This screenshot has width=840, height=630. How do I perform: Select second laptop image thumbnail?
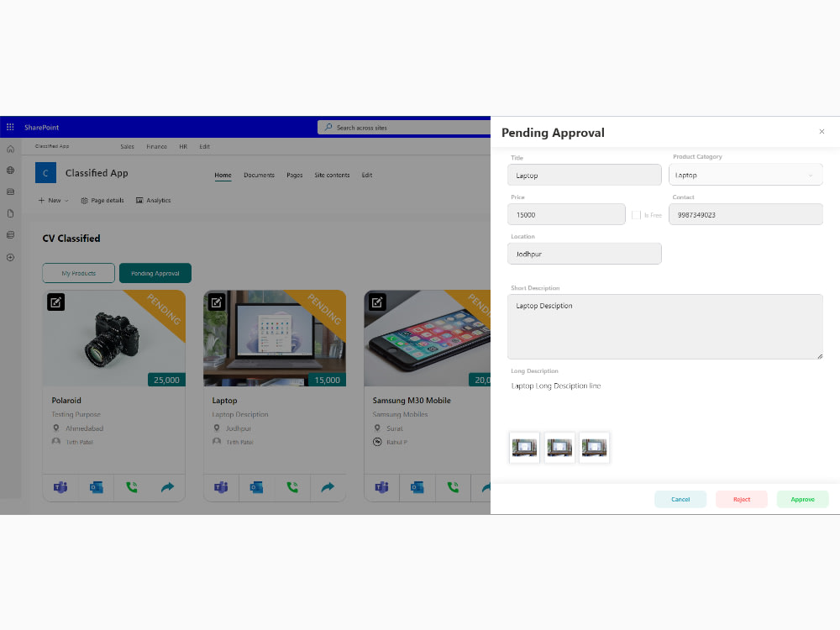(559, 448)
